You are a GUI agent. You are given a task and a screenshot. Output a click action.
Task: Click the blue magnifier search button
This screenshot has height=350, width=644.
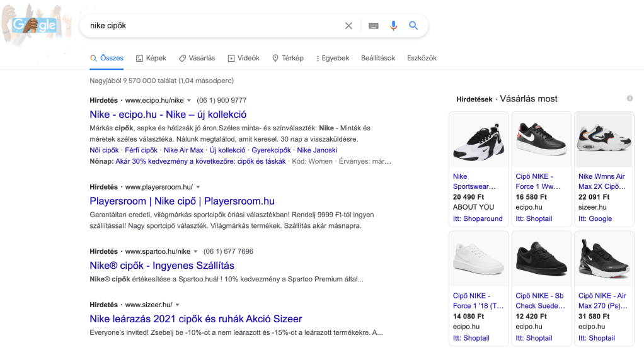[x=413, y=26]
